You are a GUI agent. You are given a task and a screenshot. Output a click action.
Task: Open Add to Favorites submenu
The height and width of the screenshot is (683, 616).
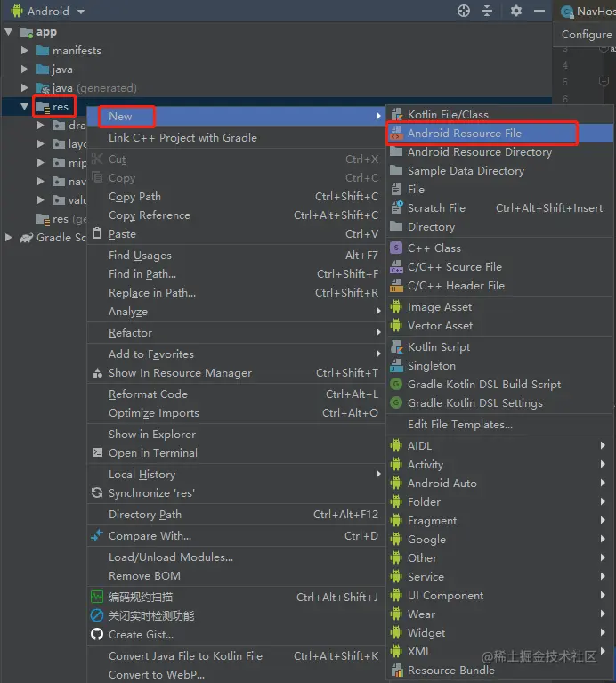point(236,354)
